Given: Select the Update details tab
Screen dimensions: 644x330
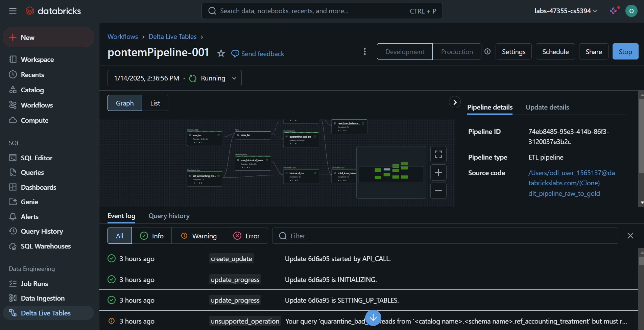Looking at the screenshot, I should click(547, 107).
